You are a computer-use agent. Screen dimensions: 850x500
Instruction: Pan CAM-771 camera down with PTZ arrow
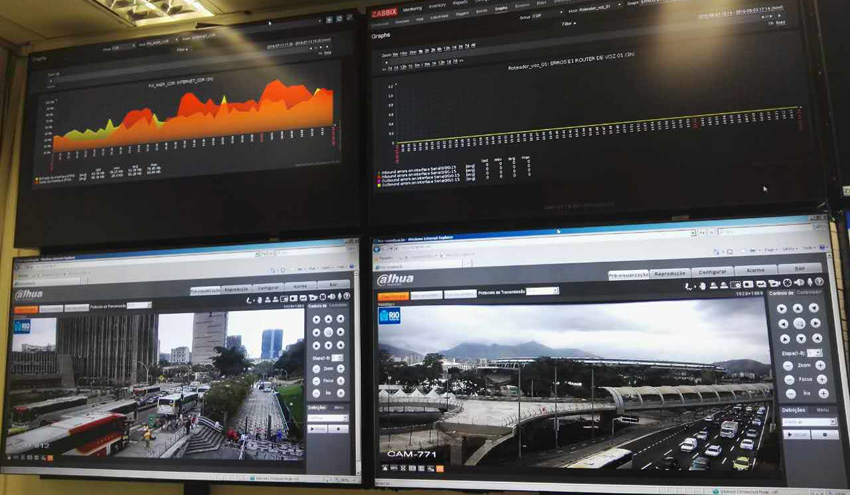coord(801,339)
